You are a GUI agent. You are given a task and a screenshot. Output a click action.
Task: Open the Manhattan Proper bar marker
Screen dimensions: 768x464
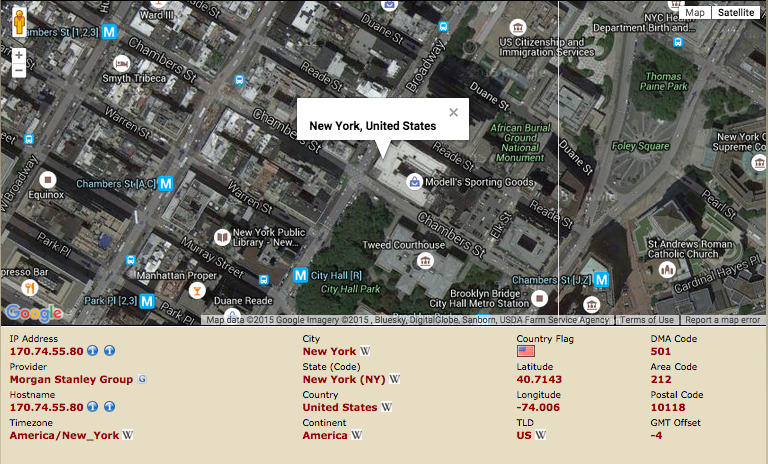tap(197, 291)
